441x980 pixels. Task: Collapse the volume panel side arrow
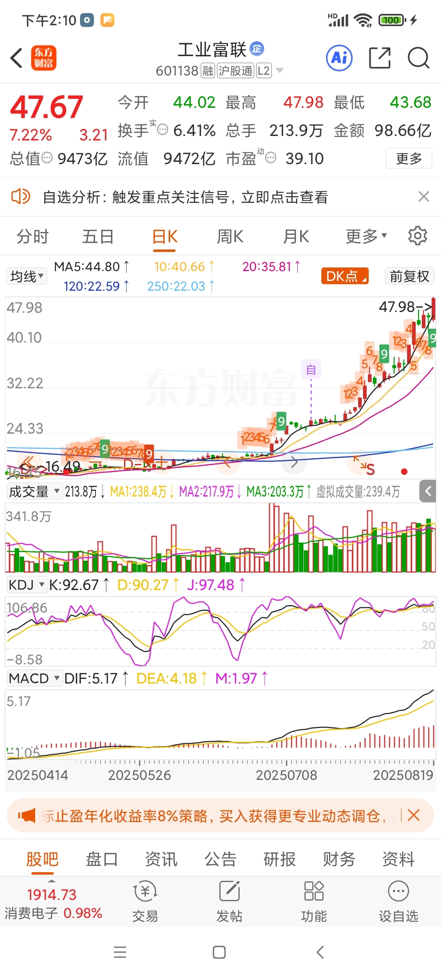(x=428, y=491)
